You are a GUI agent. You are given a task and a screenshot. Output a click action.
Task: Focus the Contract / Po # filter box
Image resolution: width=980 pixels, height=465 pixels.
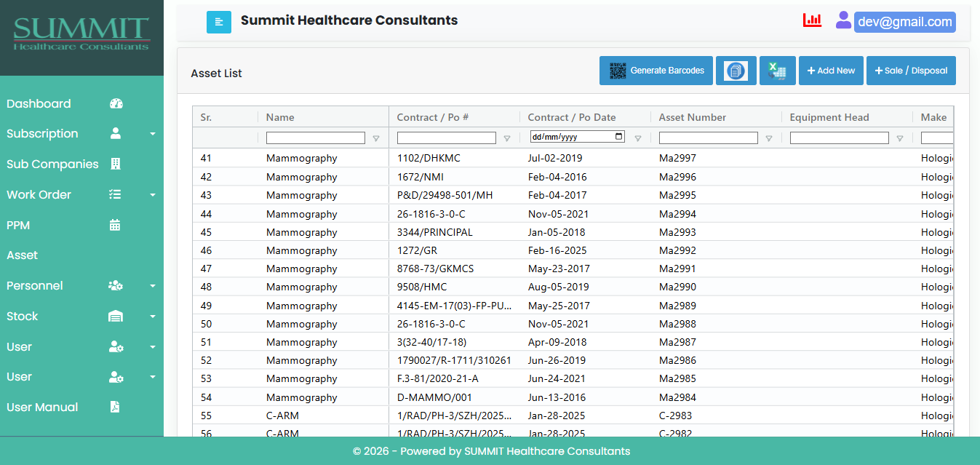447,138
